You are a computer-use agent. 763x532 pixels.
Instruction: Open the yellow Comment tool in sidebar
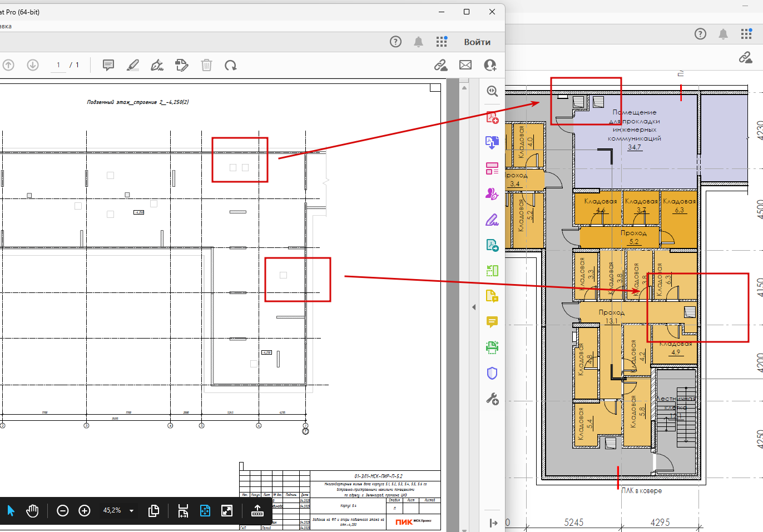[492, 322]
